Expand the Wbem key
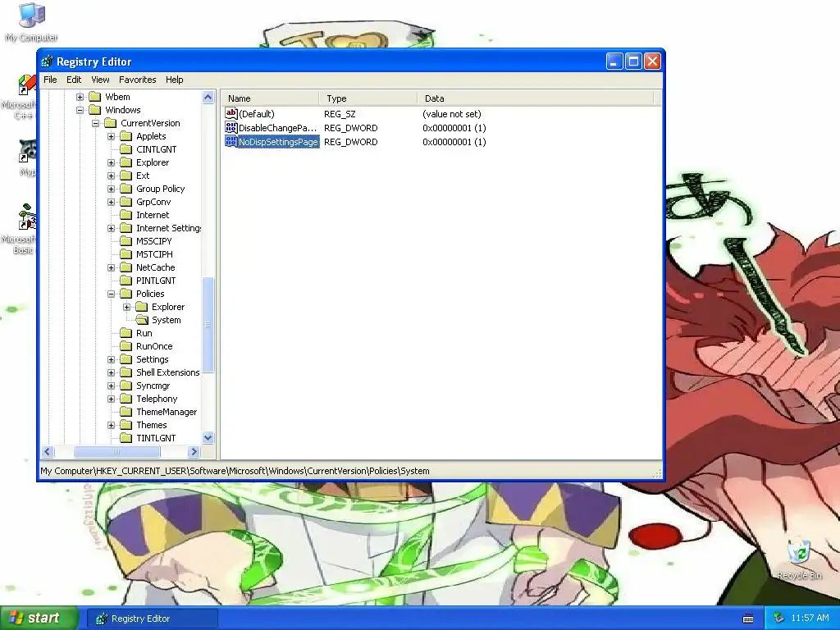Screen dimensions: 840x630 (x=80, y=97)
